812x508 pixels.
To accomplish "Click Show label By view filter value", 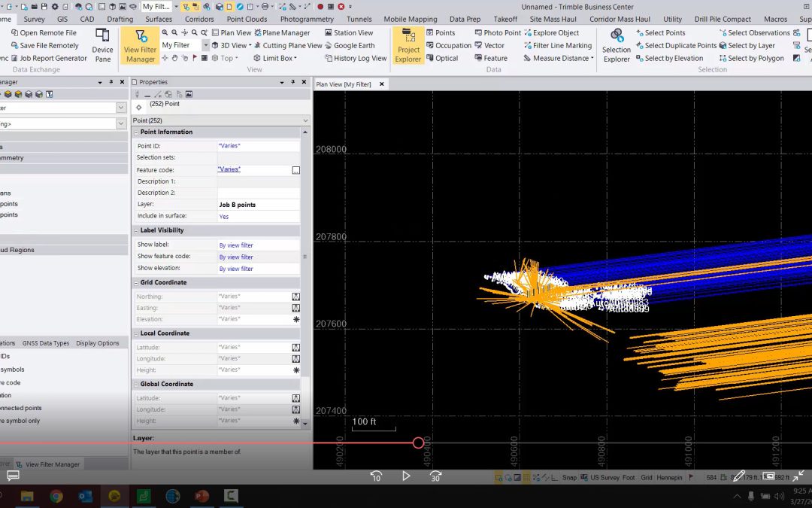I will point(236,245).
